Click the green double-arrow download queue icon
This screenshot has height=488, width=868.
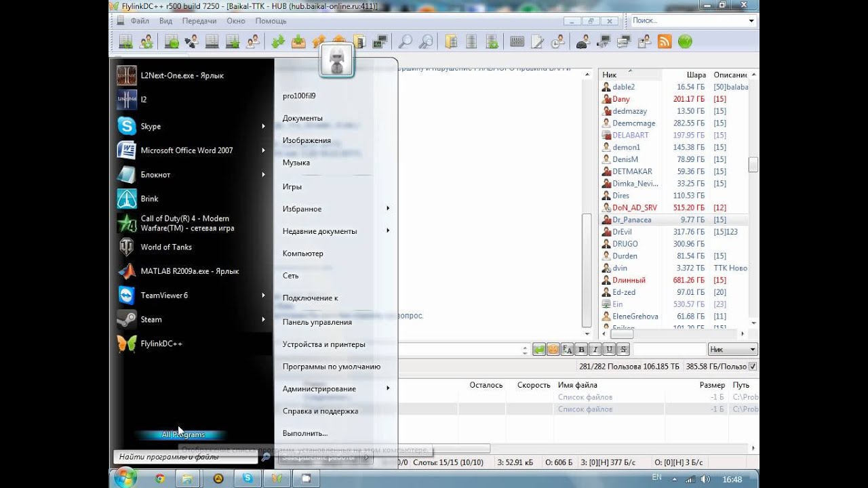pos(277,41)
